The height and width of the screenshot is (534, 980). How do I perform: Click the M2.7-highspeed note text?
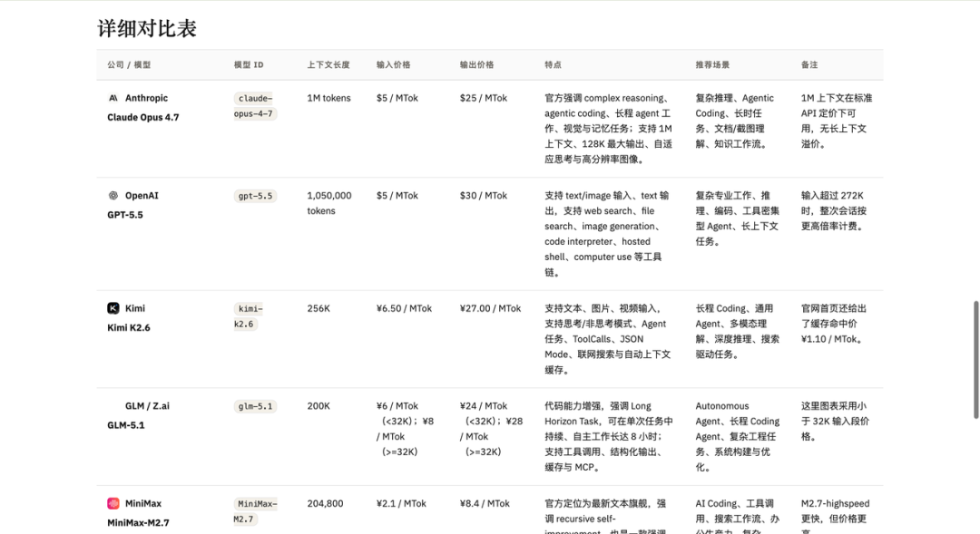835,516
